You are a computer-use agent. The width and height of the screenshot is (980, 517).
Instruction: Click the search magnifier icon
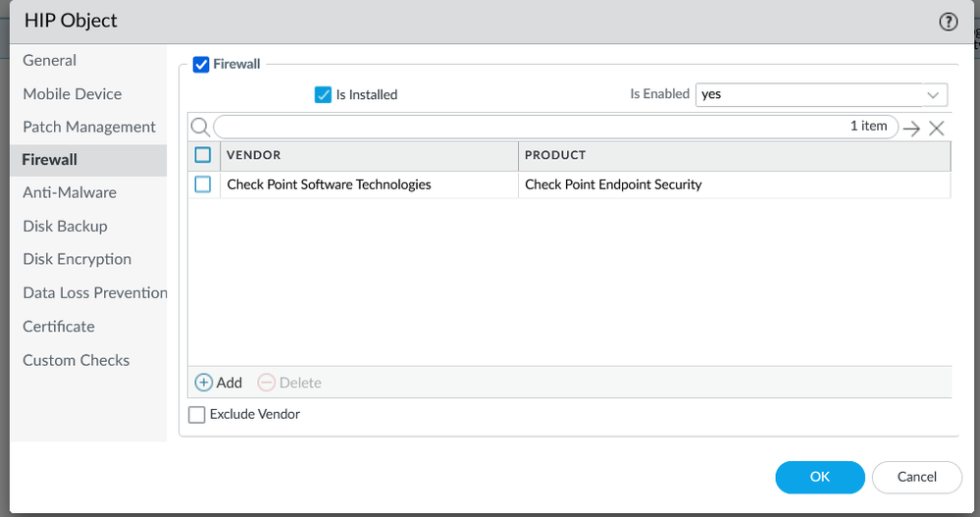pos(199,127)
